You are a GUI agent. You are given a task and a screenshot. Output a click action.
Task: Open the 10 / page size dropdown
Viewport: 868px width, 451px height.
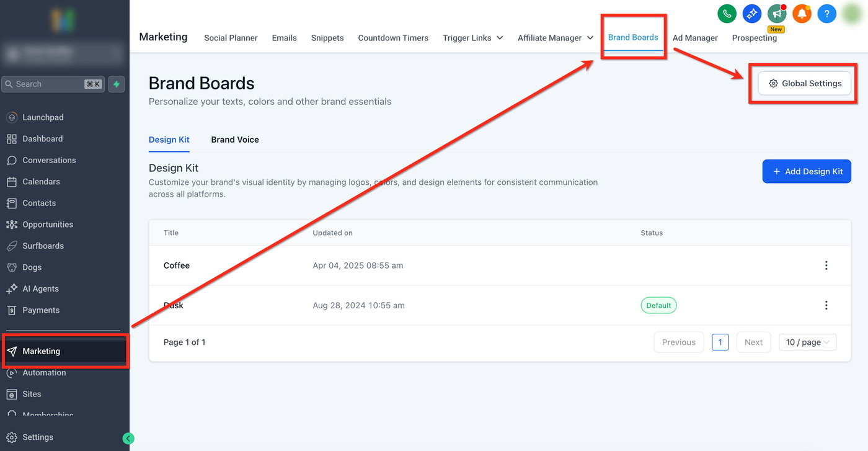tap(807, 342)
